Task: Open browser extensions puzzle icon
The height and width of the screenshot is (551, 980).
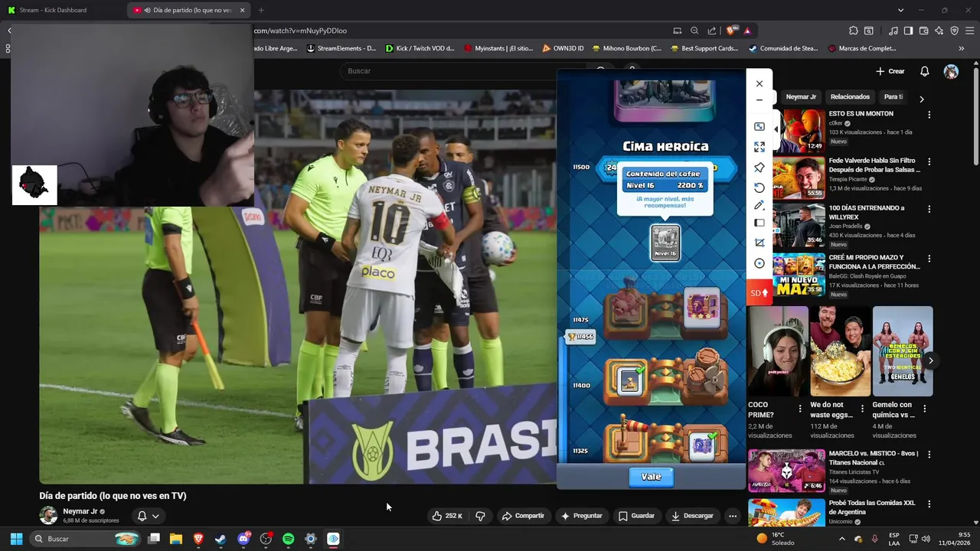Action: [853, 31]
